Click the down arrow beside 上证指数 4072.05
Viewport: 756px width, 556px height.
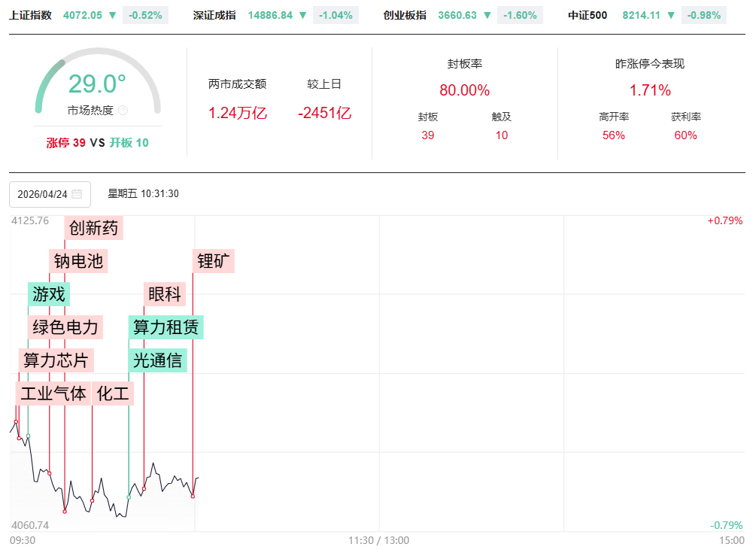click(112, 15)
